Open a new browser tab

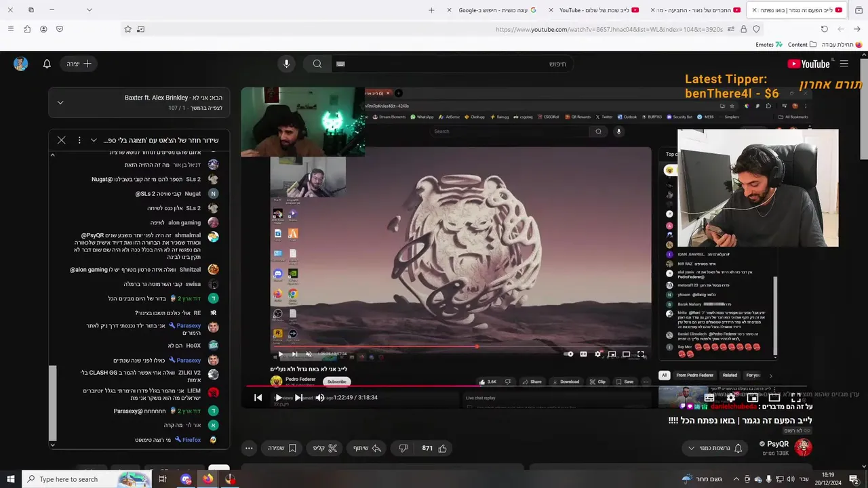click(431, 10)
